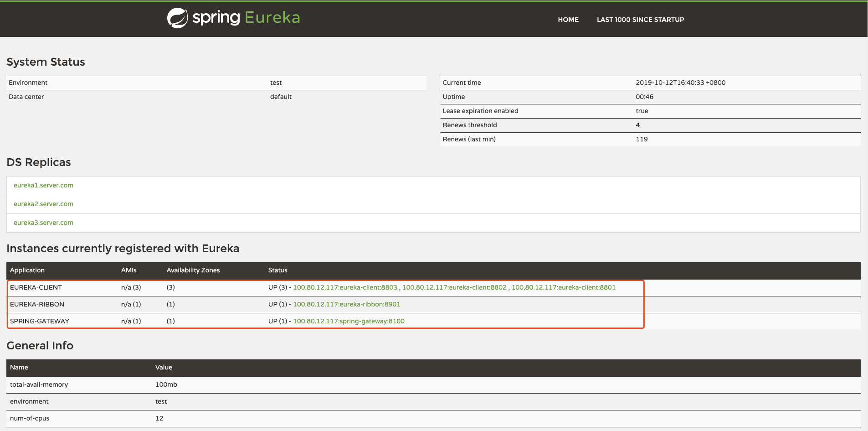Open the HOME nav item
Viewport: 868px width, 431px height.
(568, 20)
